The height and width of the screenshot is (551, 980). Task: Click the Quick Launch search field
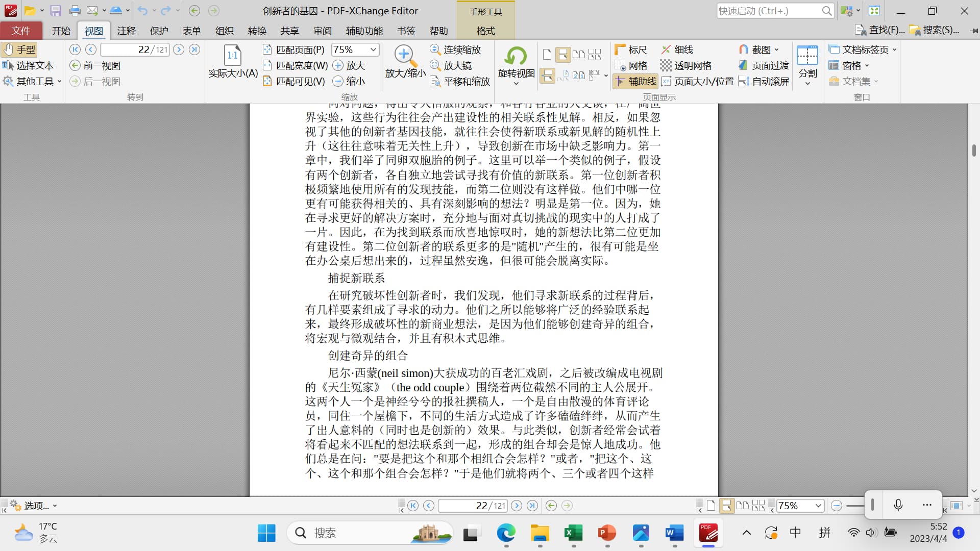click(769, 11)
